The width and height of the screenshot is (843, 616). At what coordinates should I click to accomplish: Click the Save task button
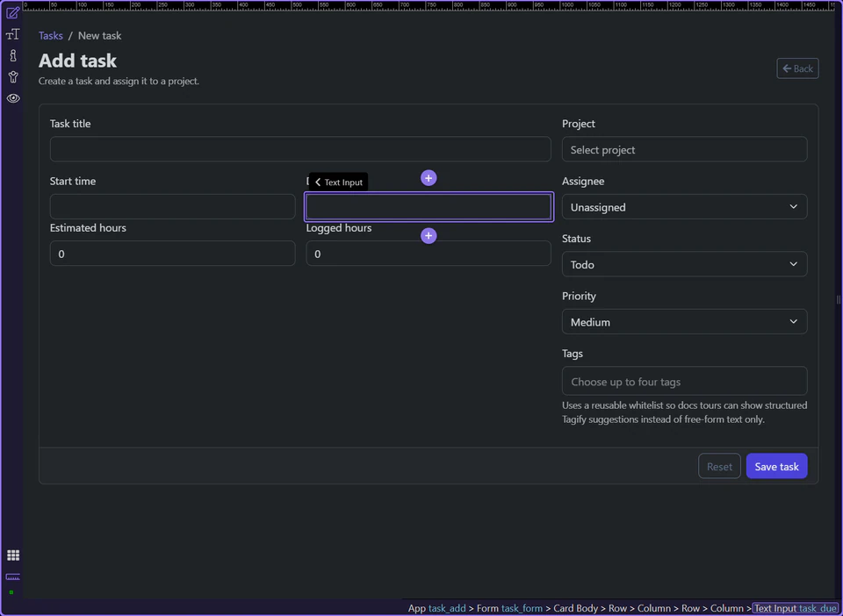click(776, 466)
